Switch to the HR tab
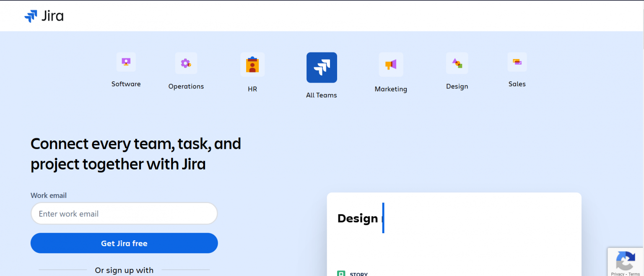The width and height of the screenshot is (644, 276). coord(252,73)
